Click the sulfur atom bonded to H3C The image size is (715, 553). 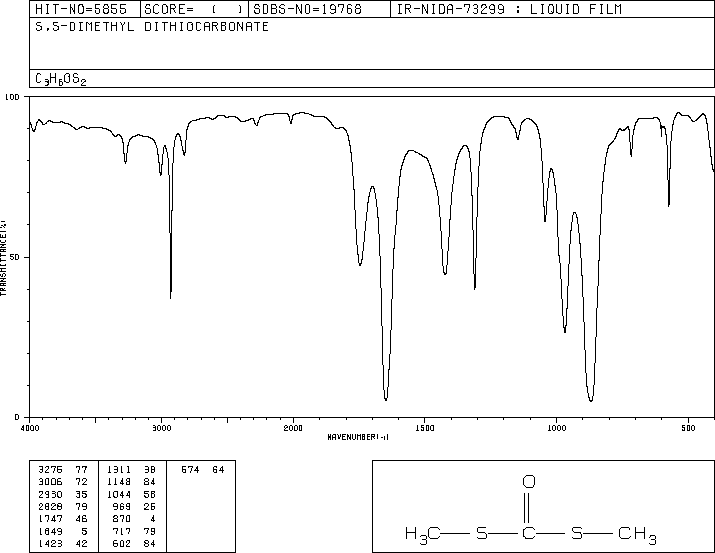pyautogui.click(x=482, y=533)
